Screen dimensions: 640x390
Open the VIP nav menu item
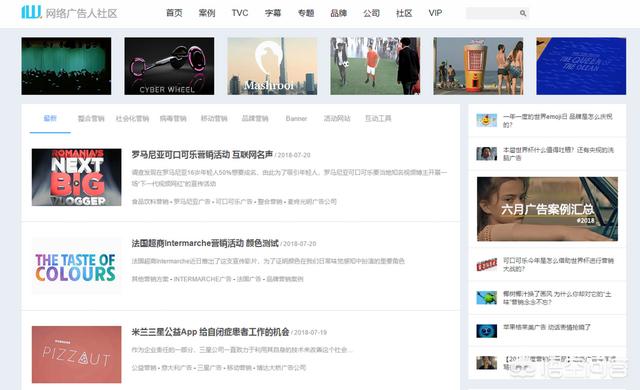pos(435,13)
